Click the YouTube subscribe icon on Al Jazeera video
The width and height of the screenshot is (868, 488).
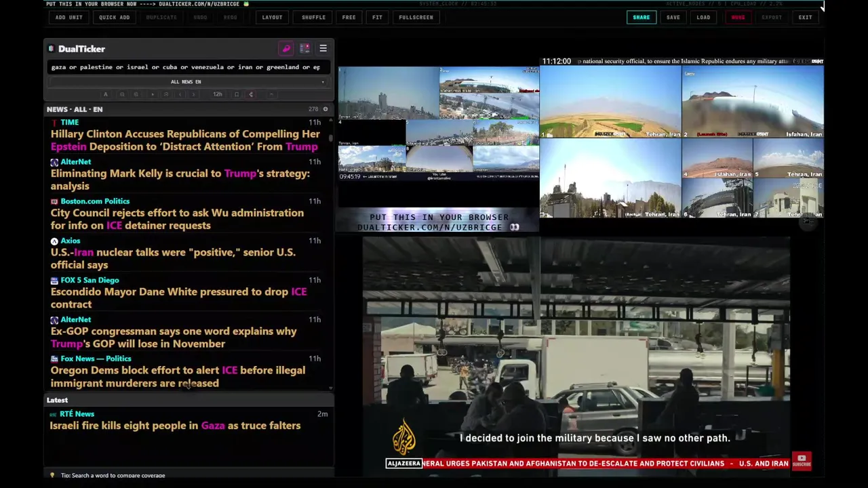click(x=802, y=461)
